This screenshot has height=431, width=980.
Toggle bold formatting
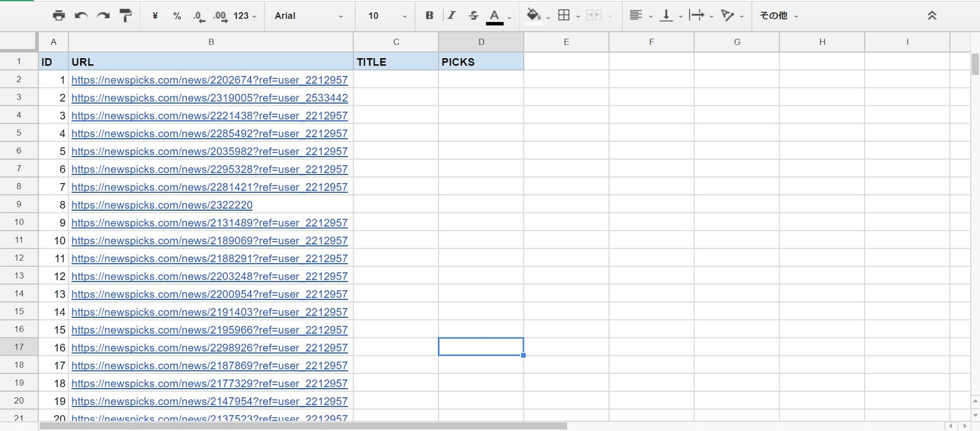tap(429, 15)
